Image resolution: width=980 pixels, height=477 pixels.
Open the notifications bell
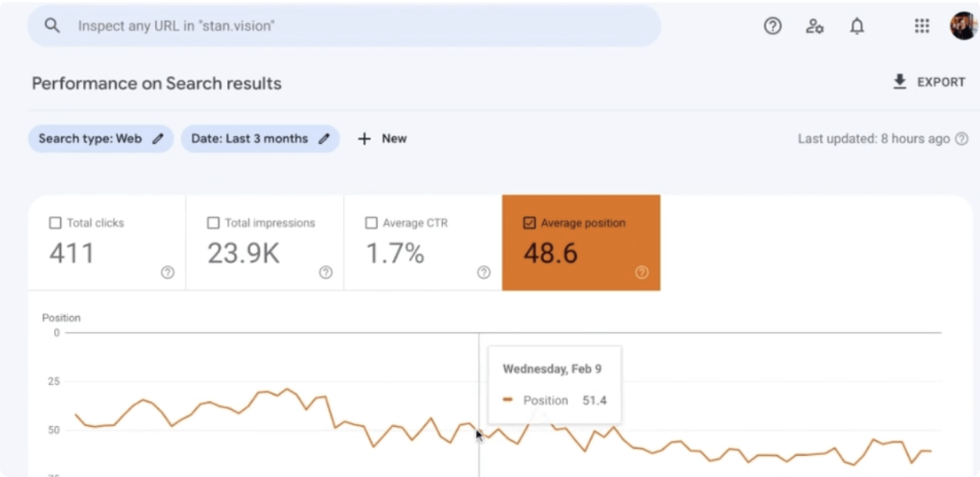(857, 26)
